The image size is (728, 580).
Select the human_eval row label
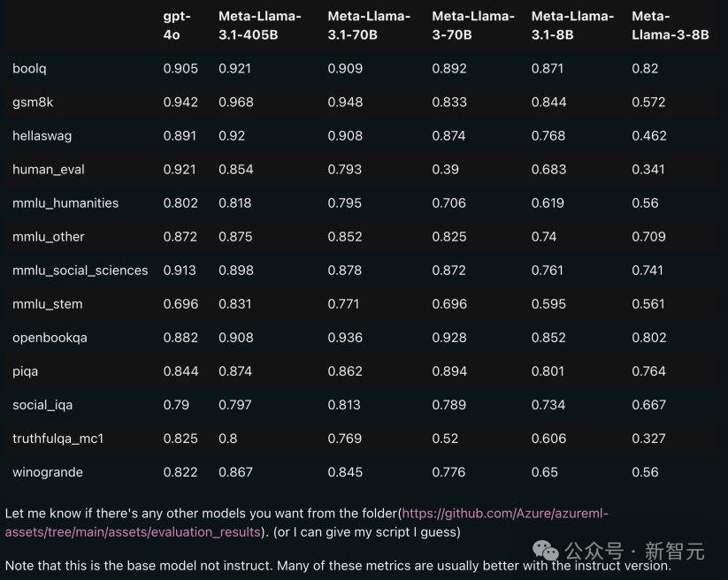49,170
